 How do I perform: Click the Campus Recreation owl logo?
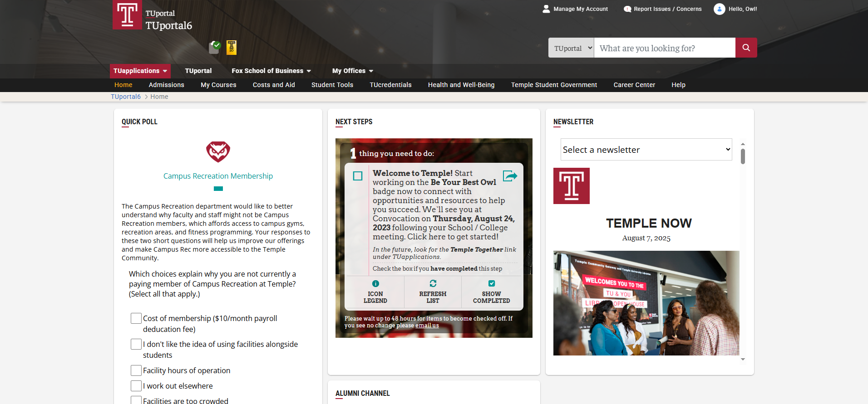(218, 152)
